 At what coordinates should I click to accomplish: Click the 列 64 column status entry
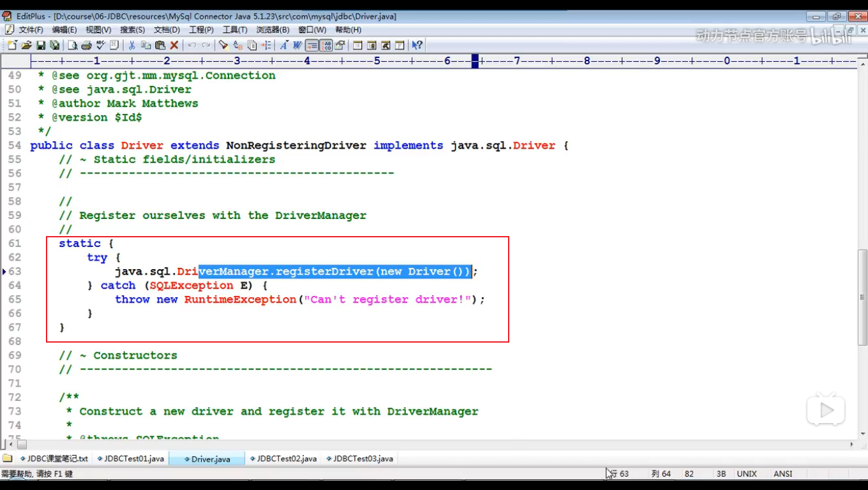(x=661, y=474)
